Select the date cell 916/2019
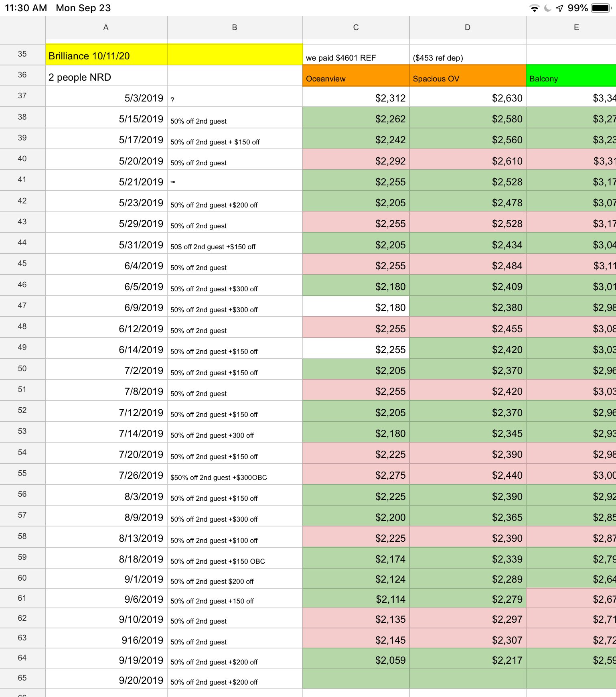 click(106, 638)
